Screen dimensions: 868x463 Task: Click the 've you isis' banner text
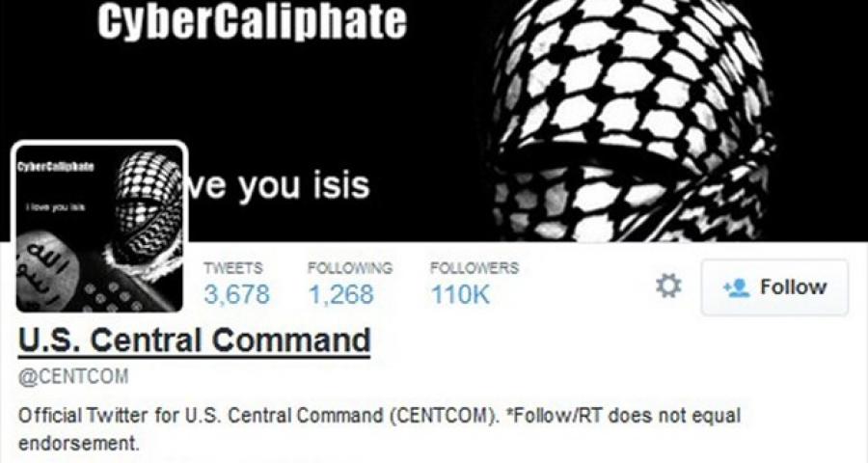click(x=277, y=186)
